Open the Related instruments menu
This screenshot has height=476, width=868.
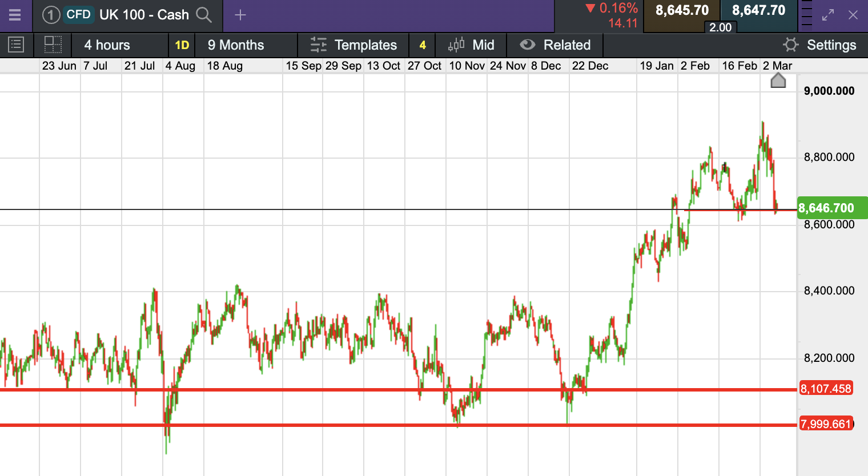pos(567,45)
